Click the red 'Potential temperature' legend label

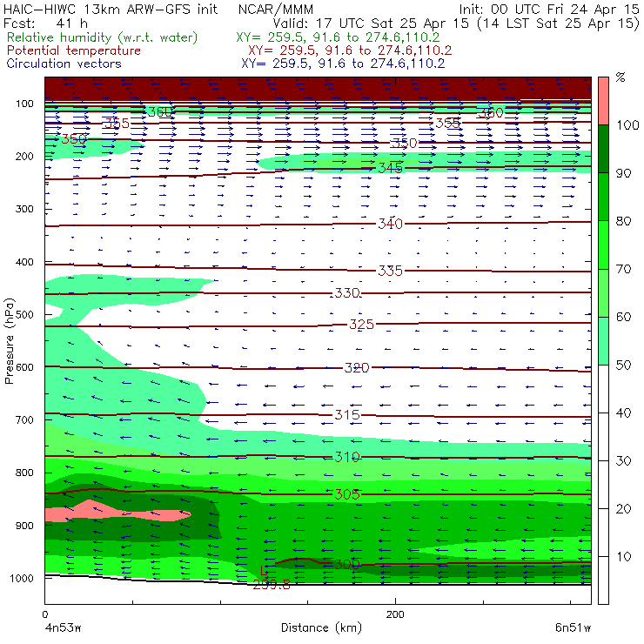pyautogui.click(x=73, y=50)
